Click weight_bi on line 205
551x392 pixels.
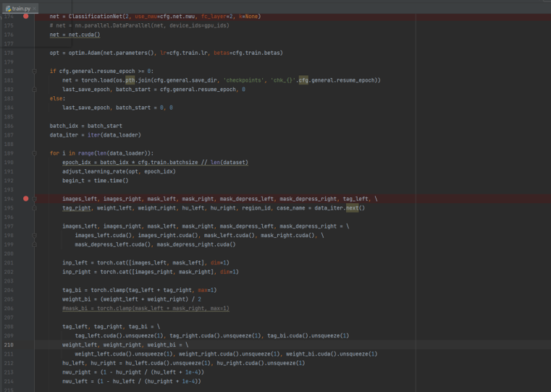(76, 299)
